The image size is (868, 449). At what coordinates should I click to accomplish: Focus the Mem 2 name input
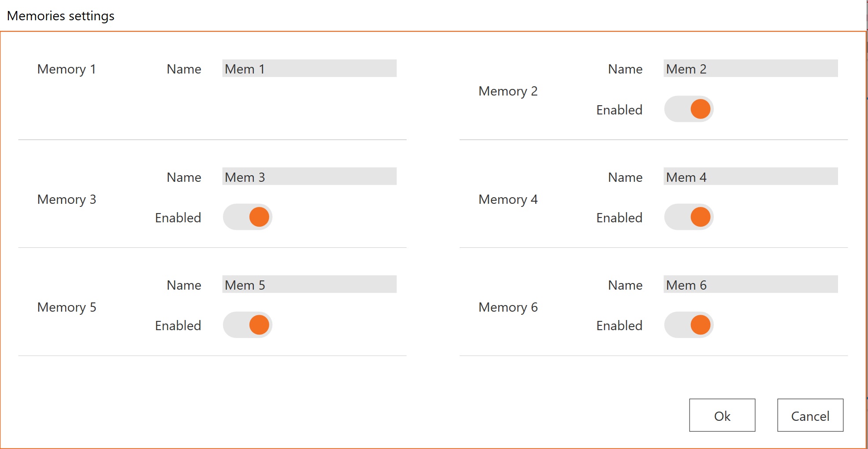[750, 69]
